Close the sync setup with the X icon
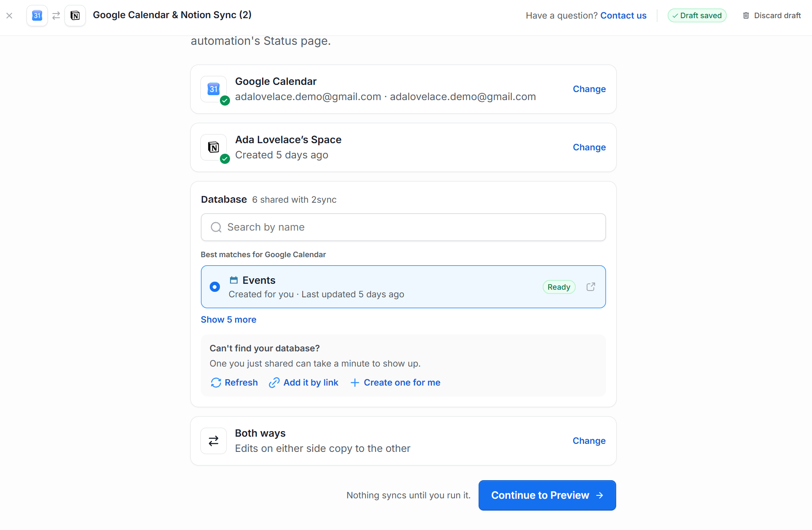This screenshot has height=530, width=812. [9, 16]
